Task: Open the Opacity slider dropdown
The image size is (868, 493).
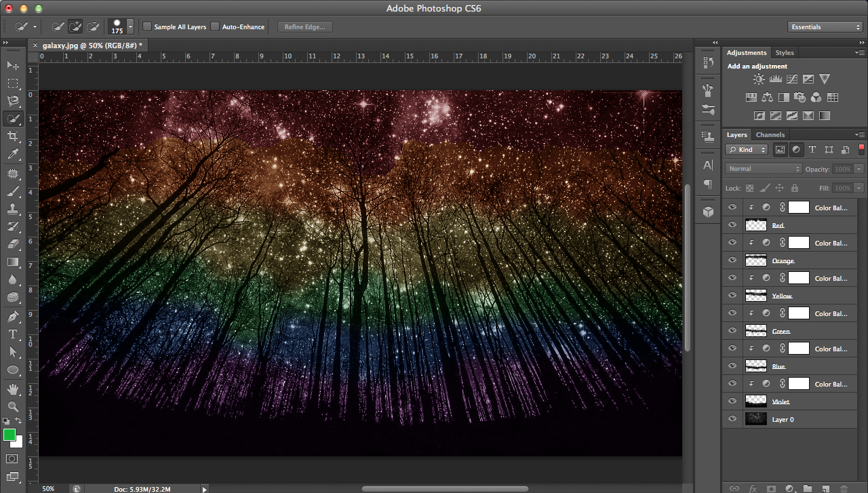Action: pyautogui.click(x=859, y=169)
